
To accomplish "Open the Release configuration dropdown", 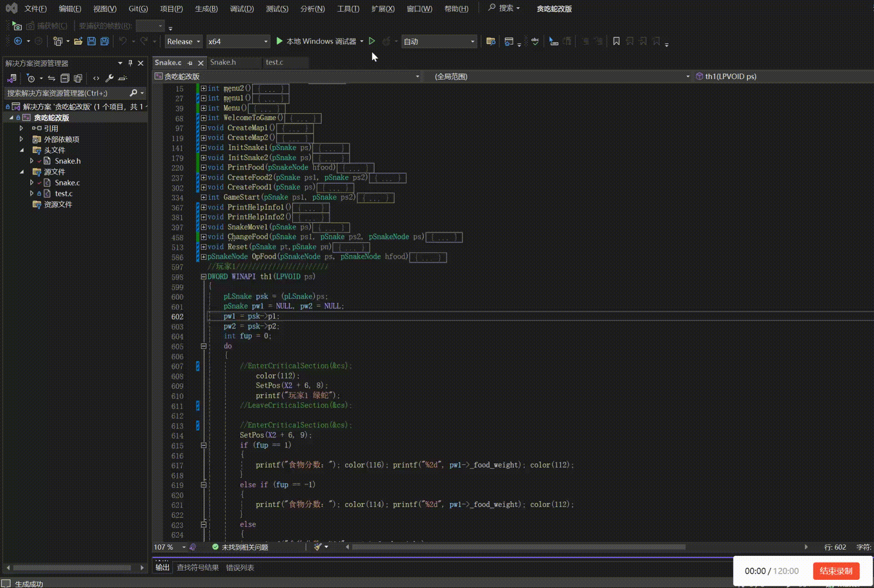I will 183,41.
